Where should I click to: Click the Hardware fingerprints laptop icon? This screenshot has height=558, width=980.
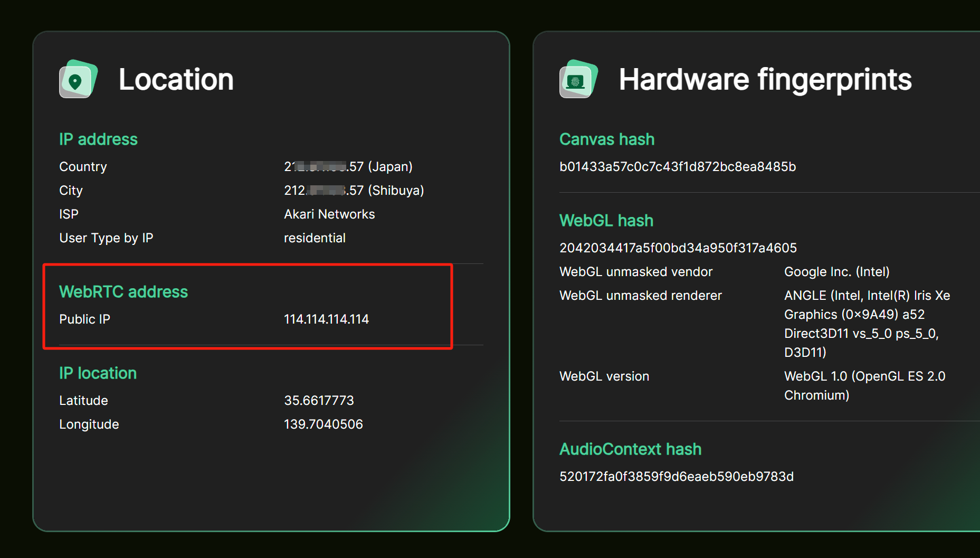[578, 79]
